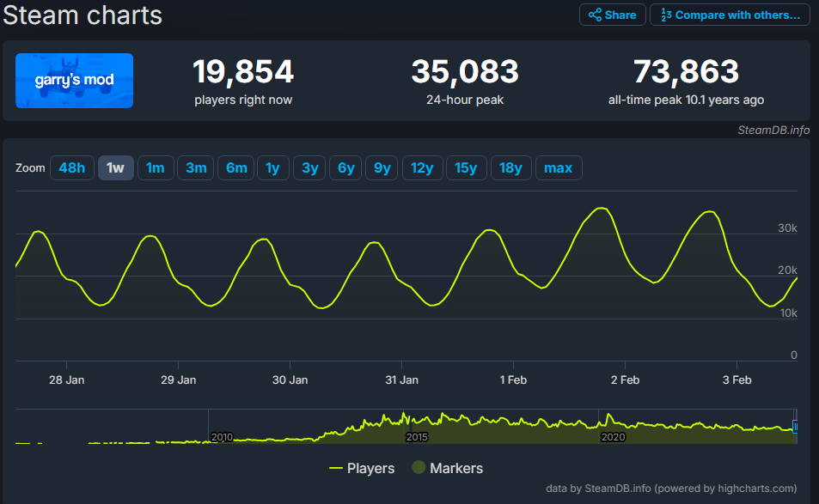Click the Steam charts heading
Screen dimensions: 819x504
pos(83,15)
